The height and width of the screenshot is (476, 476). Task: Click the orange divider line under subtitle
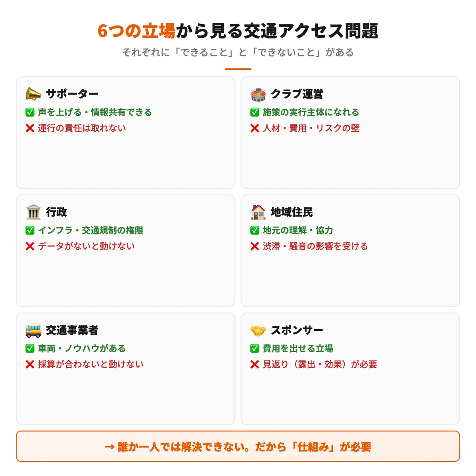click(238, 69)
